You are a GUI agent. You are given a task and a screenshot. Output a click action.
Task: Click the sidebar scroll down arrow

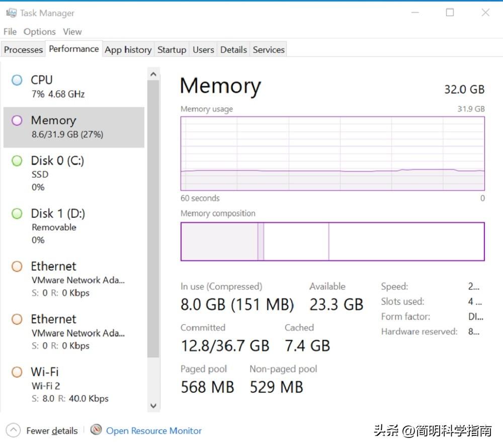click(153, 406)
